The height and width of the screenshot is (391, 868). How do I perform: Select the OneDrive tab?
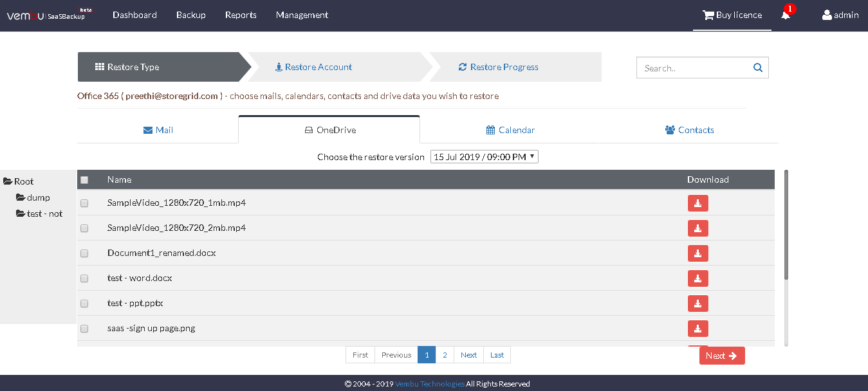click(329, 130)
